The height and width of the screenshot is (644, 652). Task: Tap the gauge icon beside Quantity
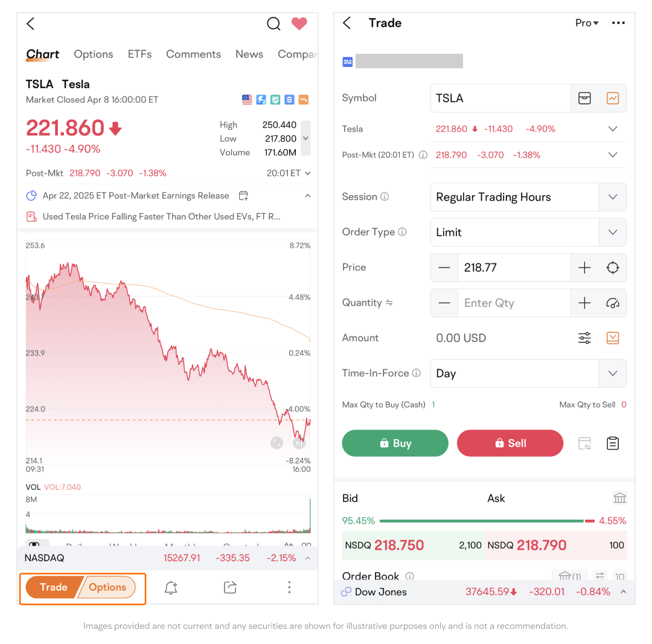click(x=613, y=303)
